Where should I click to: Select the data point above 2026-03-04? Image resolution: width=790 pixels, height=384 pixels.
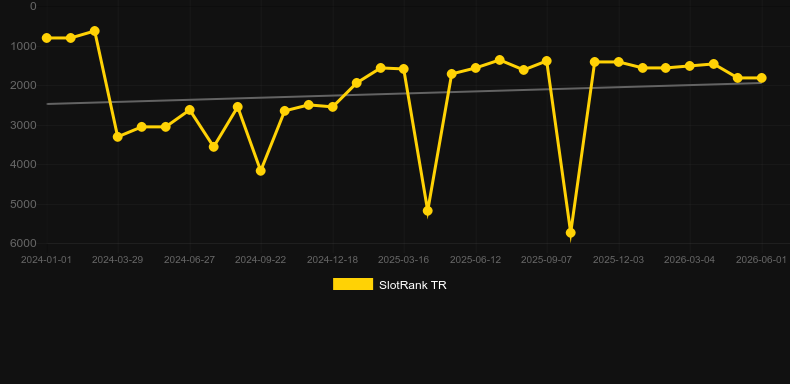690,66
